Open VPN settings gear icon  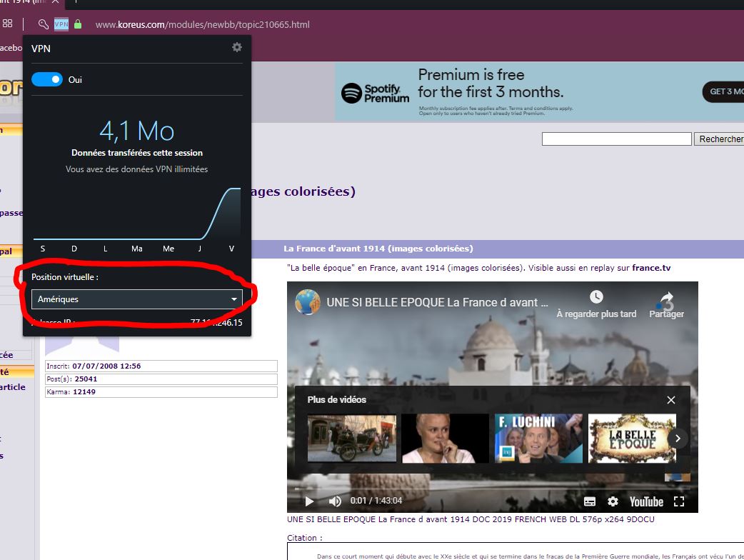coord(237,47)
